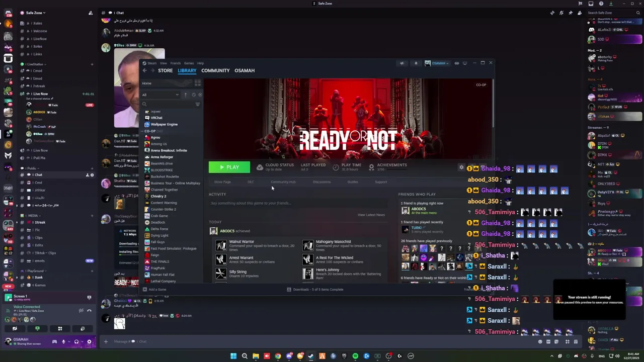Collapse the MEDIA category in Discord

click(x=33, y=215)
